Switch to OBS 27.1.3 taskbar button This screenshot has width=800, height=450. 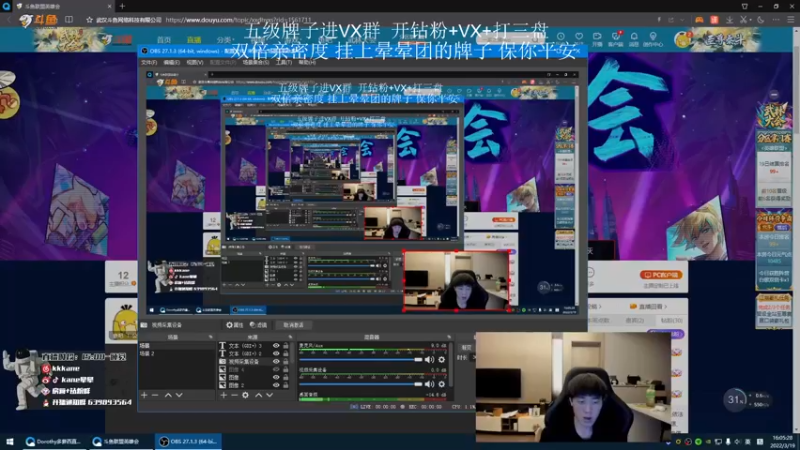188,441
